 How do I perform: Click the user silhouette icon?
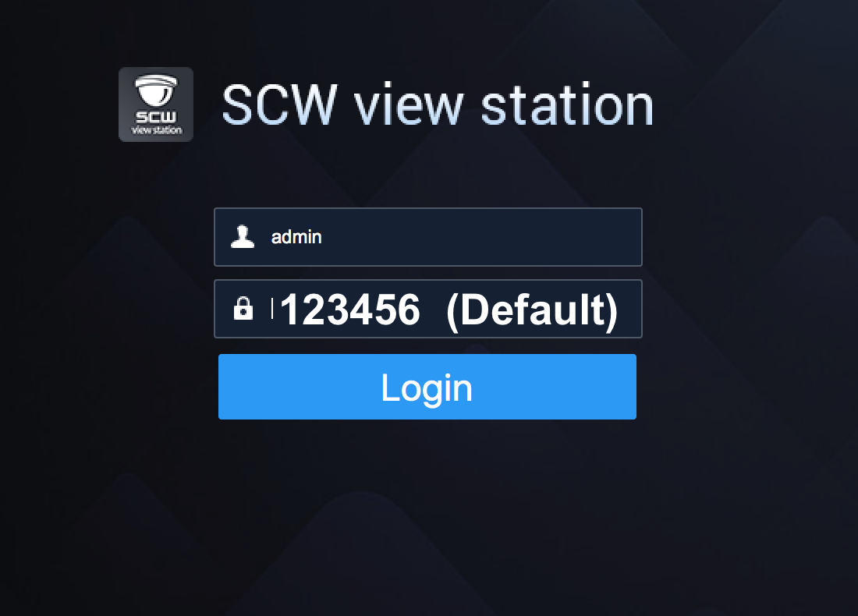[243, 237]
